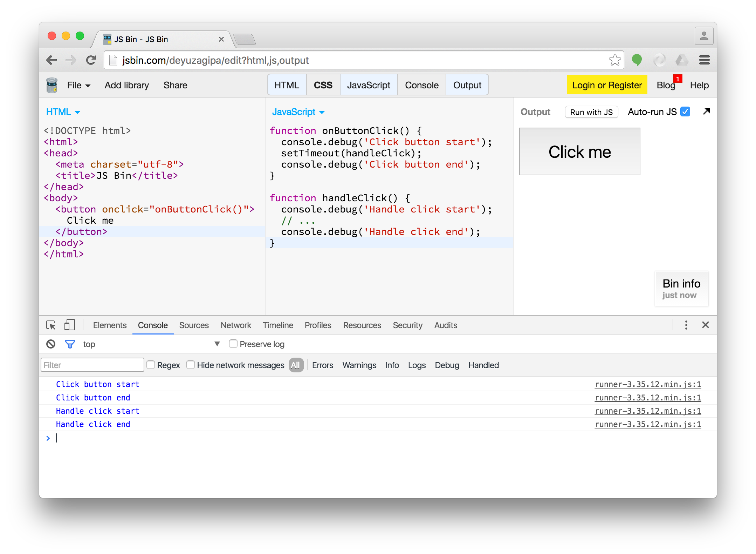Viewport: 756px width, 554px height.
Task: Expand the JavaScript panel dropdown arrow
Action: coord(321,112)
